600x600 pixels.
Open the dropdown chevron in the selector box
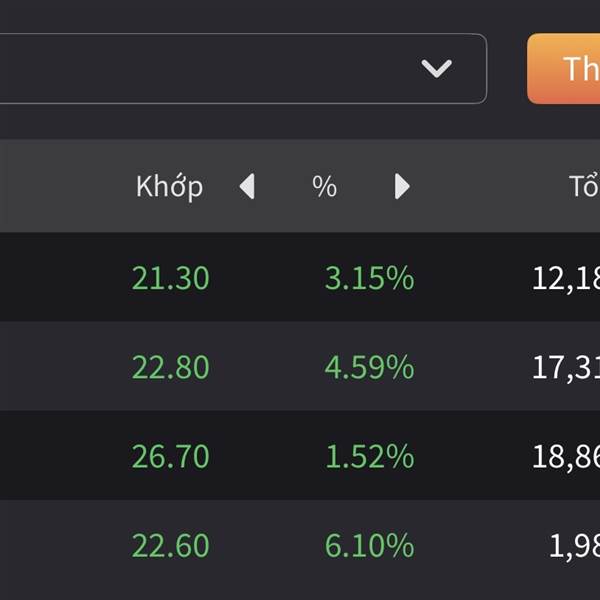tap(437, 68)
